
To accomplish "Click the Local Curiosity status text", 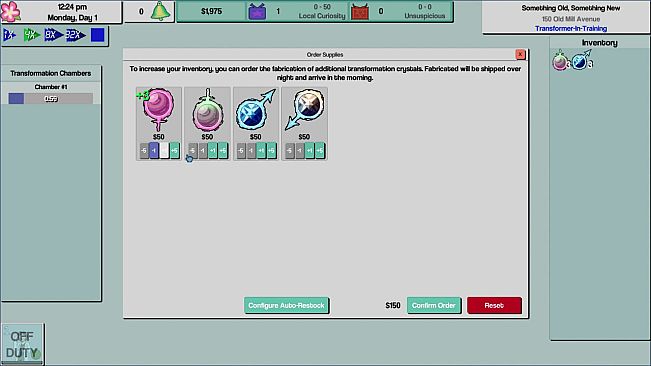I will point(322,16).
